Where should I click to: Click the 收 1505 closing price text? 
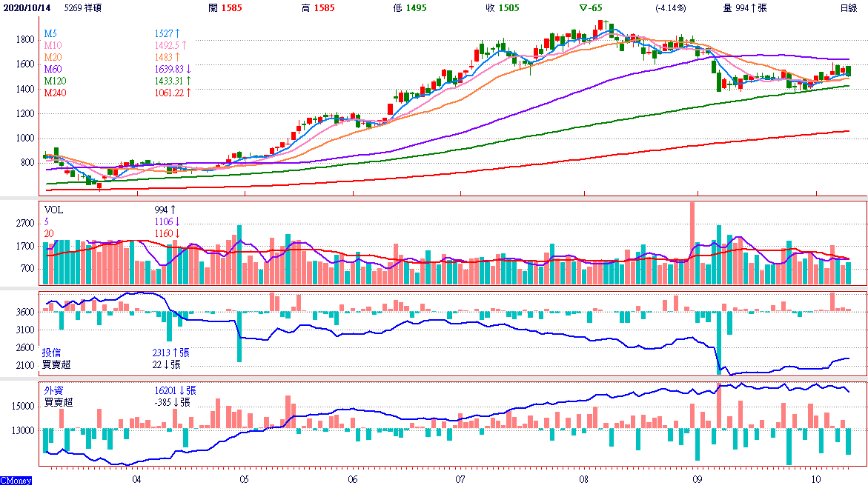(502, 8)
